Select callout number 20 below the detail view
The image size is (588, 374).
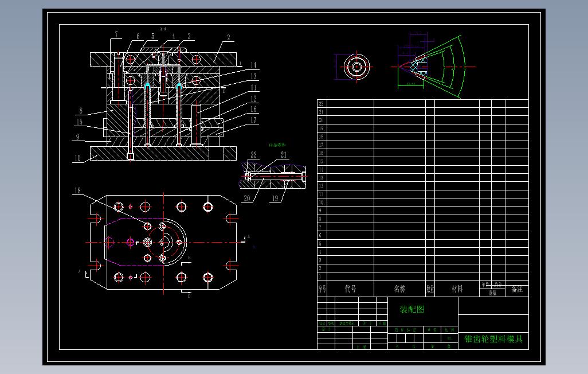click(x=247, y=198)
